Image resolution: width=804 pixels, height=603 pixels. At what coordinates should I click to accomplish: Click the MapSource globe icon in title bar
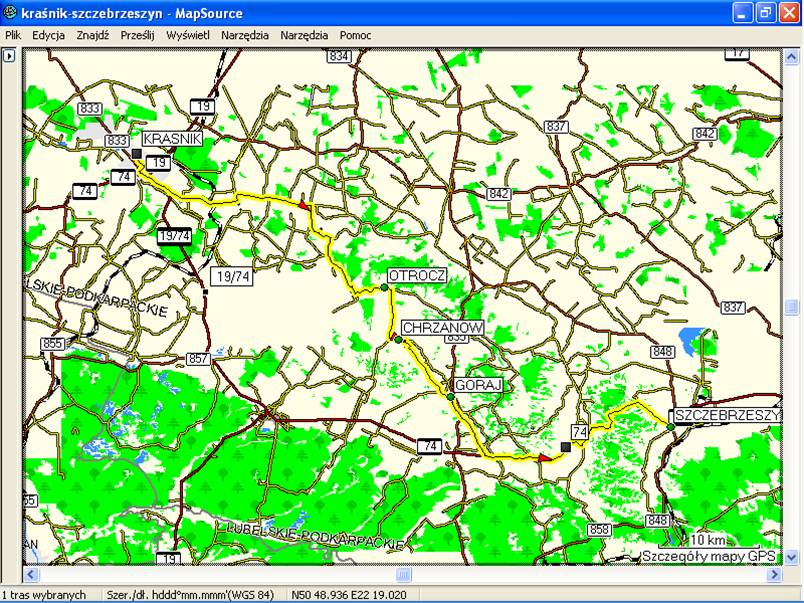click(x=10, y=12)
